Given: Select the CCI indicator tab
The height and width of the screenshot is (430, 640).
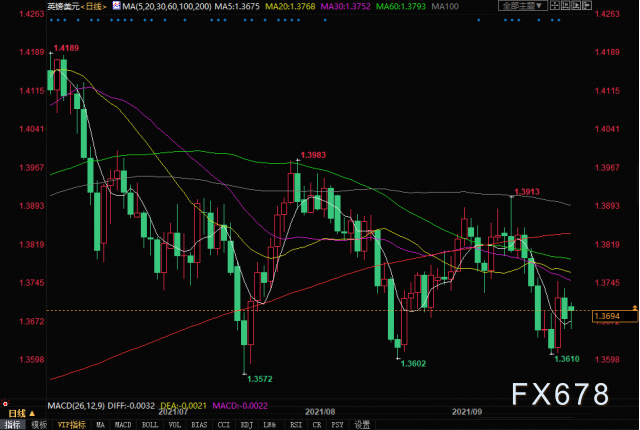Looking at the screenshot, I should [224, 425].
